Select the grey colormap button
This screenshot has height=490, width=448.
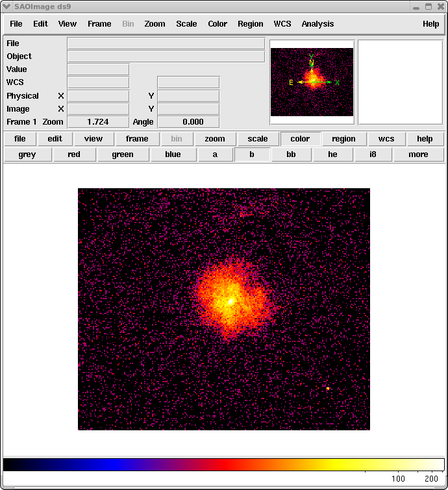click(27, 154)
